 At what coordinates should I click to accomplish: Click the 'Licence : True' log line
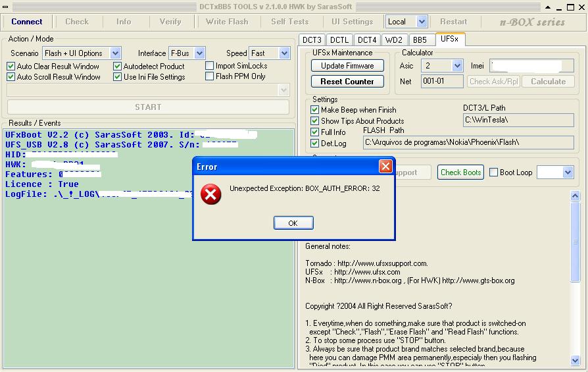click(42, 184)
